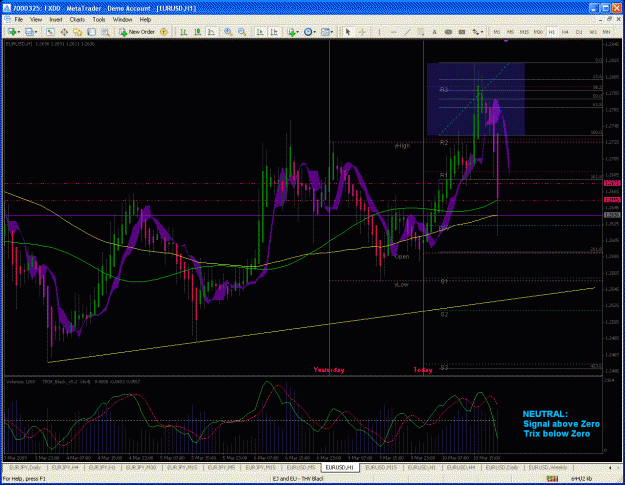The height and width of the screenshot is (485, 625).
Task: Switch to the EURJPY,Daily chart tab
Action: click(x=25, y=467)
